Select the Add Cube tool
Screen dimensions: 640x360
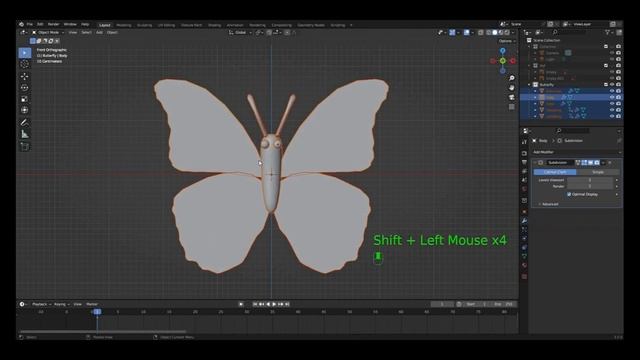click(24, 146)
